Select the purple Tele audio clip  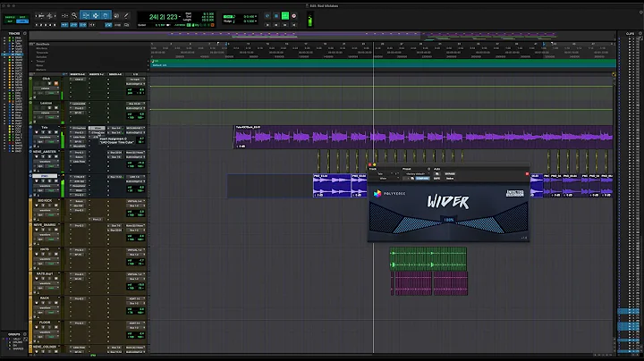(x=423, y=137)
